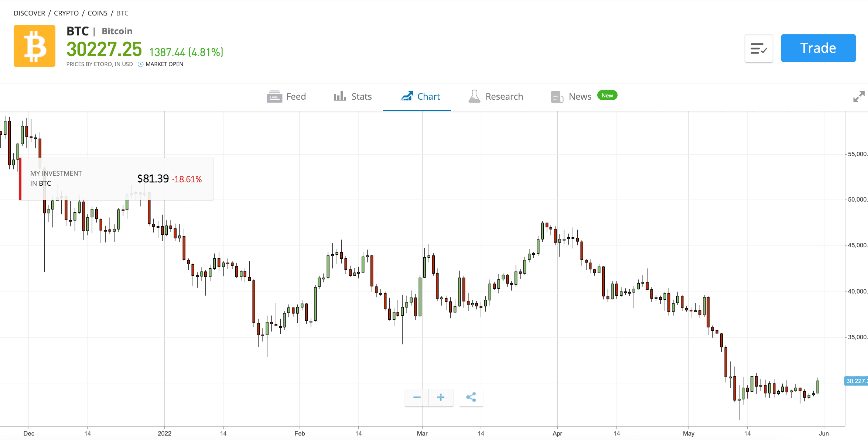The height and width of the screenshot is (440, 868).
Task: Switch to the Feed tab
Action: click(x=286, y=97)
